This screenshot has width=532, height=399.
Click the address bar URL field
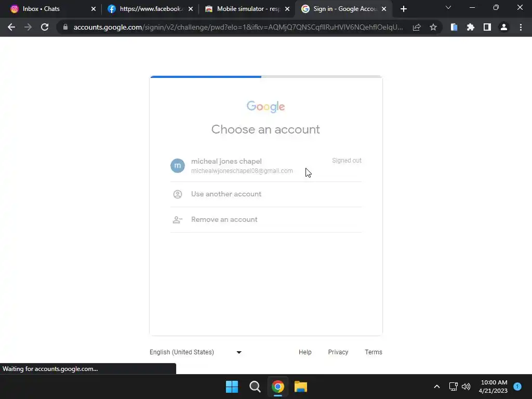238,27
